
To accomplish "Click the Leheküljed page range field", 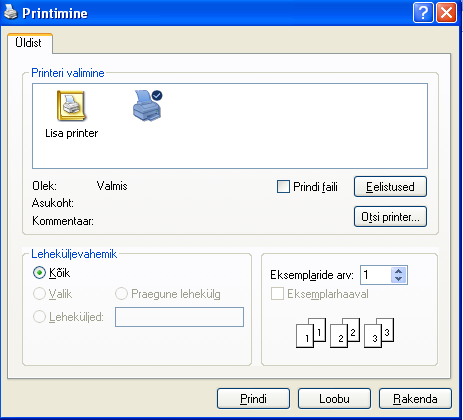I will tap(179, 317).
